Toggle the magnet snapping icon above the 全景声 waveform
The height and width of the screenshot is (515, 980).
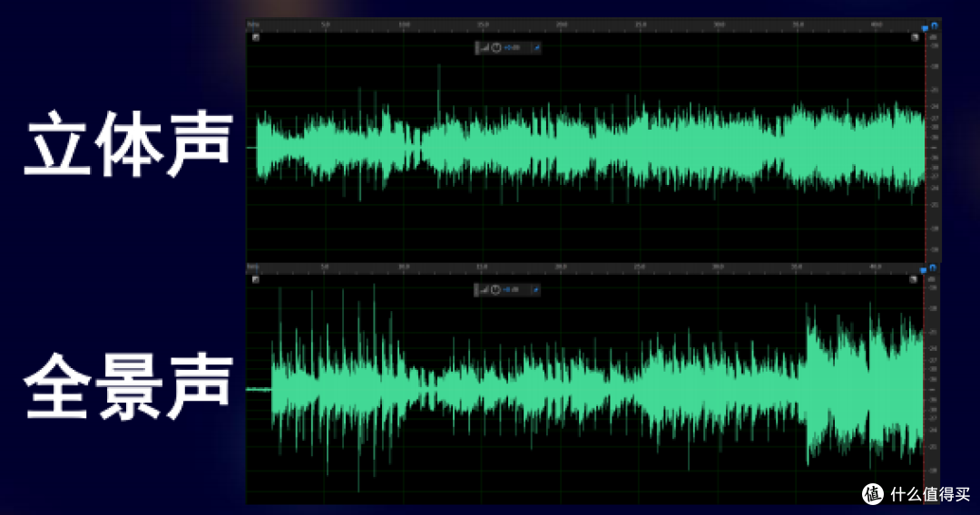933,267
